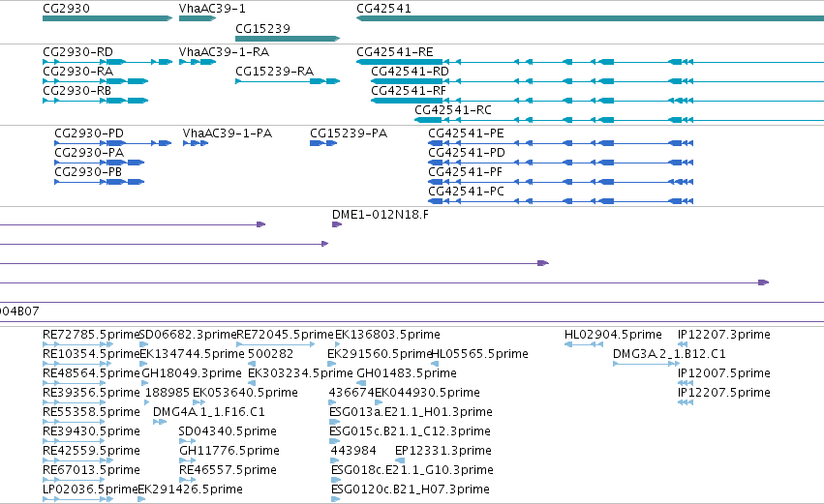
Task: Select the HL02904.5prime EST label
Action: pos(613,335)
